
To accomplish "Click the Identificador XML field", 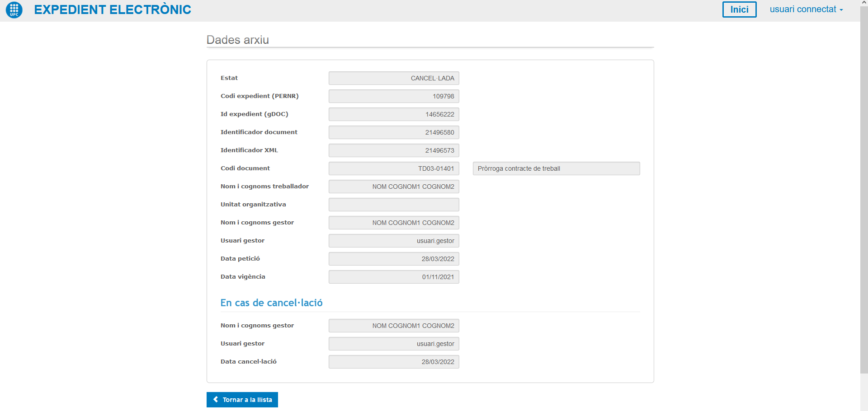I will click(x=394, y=150).
